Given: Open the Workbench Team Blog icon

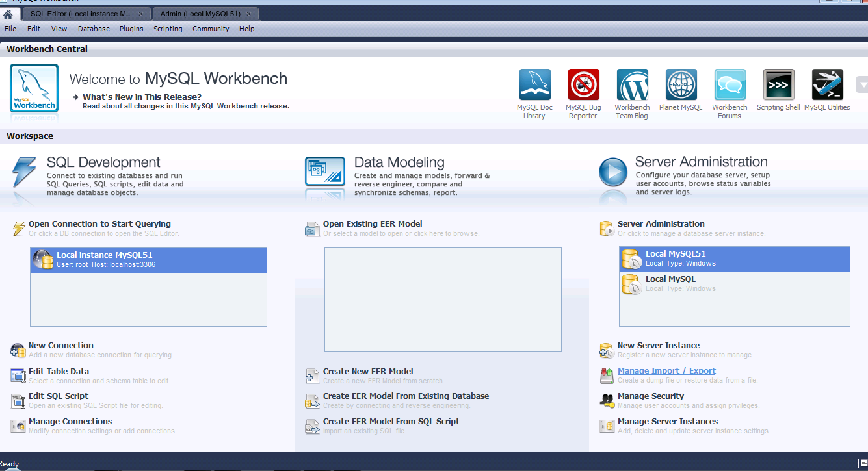Looking at the screenshot, I should pyautogui.click(x=632, y=85).
